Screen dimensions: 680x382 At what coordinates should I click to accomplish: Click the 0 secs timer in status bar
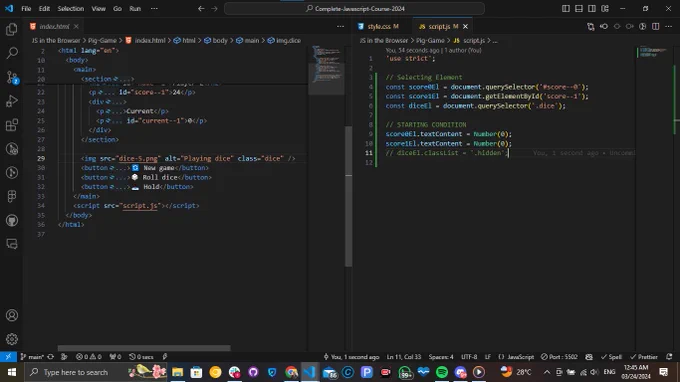[x=141, y=357]
